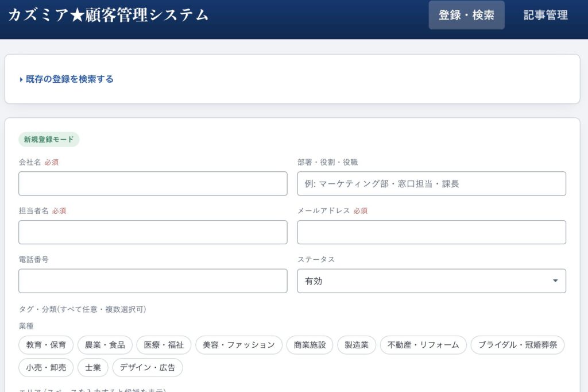Open the ステータス dropdown showing 有効
Image resolution: width=588 pixels, height=392 pixels.
pyautogui.click(x=431, y=281)
